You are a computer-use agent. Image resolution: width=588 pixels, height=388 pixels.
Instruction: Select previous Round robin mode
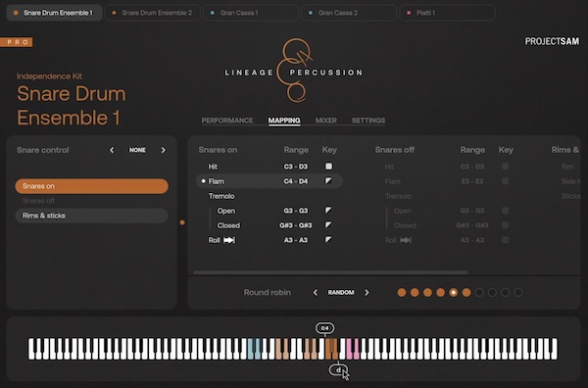click(x=316, y=292)
